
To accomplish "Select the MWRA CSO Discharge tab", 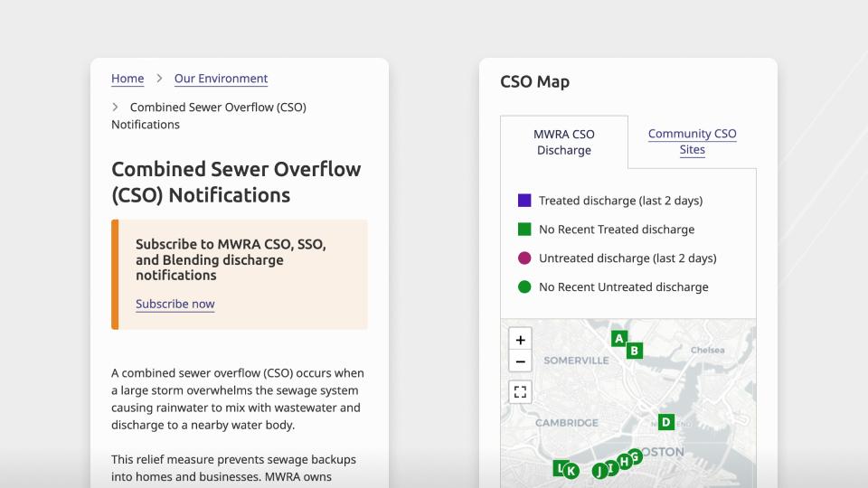I will [563, 142].
